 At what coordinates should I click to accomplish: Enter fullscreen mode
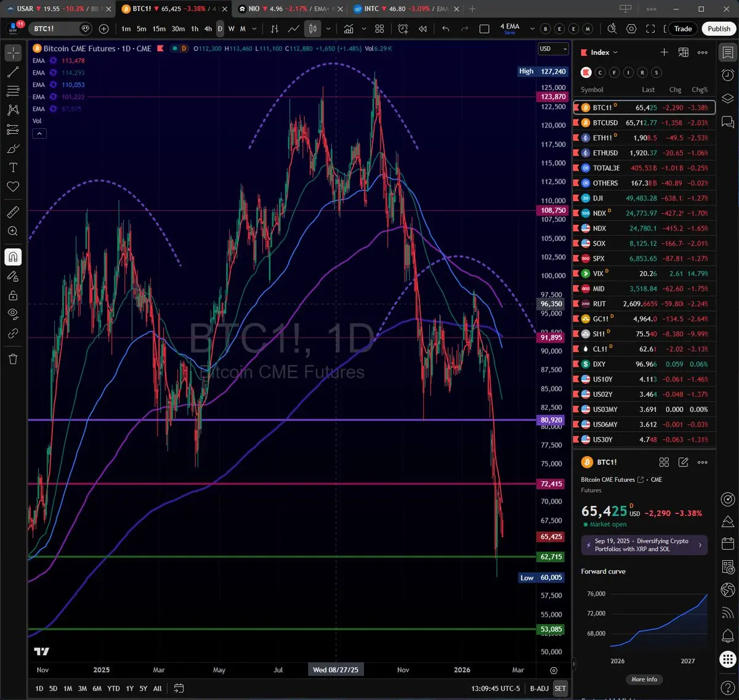(650, 29)
